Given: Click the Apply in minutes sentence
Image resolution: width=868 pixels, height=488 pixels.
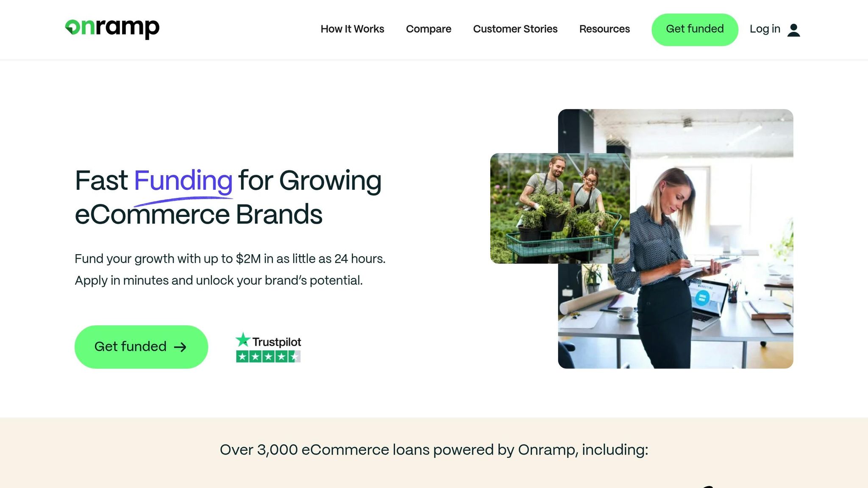Looking at the screenshot, I should coord(219,280).
